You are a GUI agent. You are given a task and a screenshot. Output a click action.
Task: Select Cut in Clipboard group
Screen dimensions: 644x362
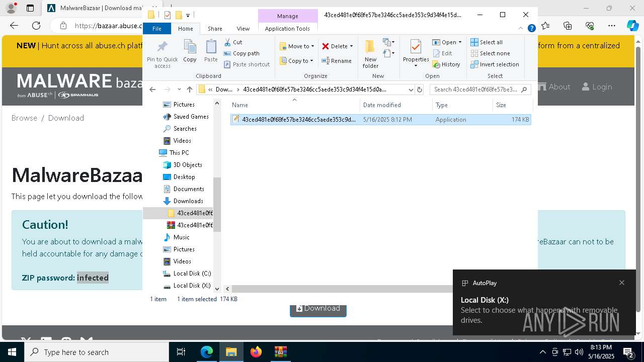pyautogui.click(x=233, y=42)
